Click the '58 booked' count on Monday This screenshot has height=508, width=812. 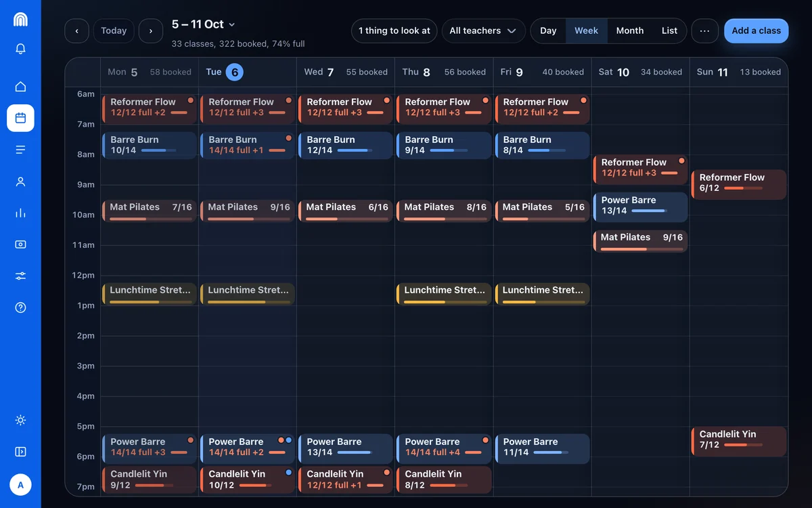point(171,72)
